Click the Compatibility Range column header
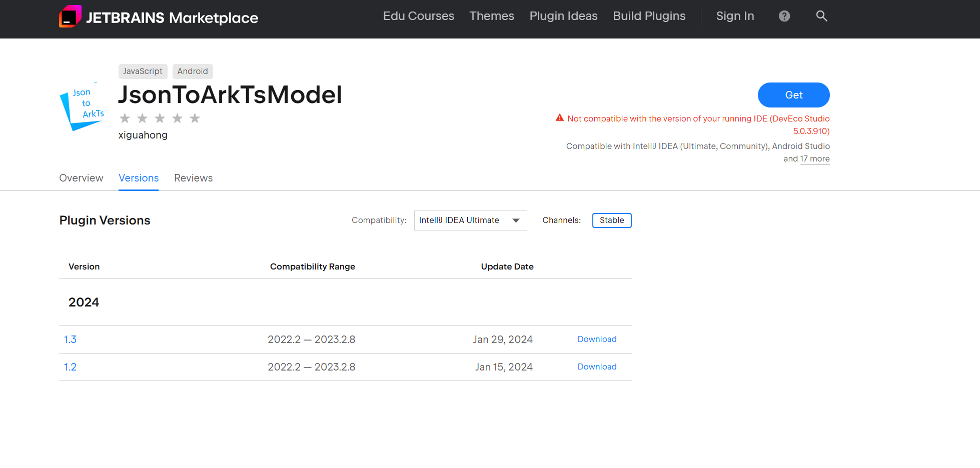 point(313,266)
